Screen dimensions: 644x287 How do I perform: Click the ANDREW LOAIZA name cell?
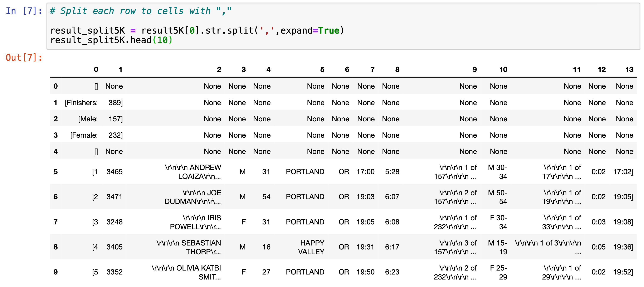pos(193,172)
